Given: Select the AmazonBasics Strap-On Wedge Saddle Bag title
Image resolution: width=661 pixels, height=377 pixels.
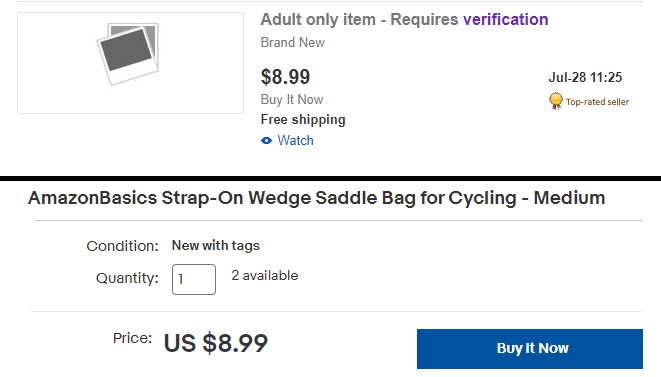Looking at the screenshot, I should pos(317,198).
